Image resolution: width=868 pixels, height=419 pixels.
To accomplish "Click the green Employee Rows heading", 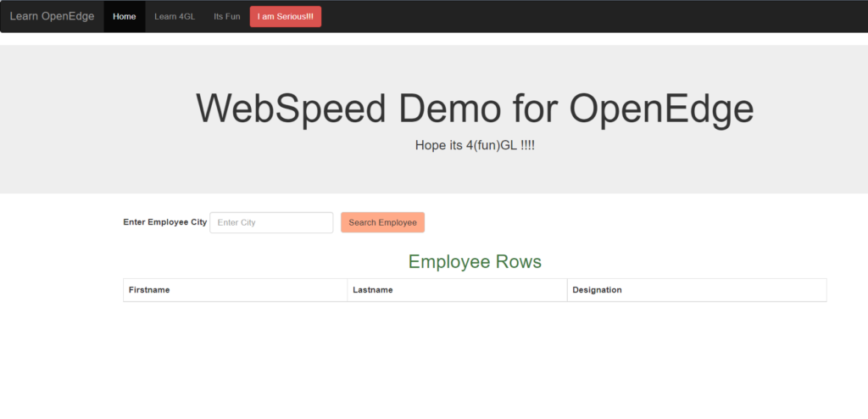I will pos(475,262).
